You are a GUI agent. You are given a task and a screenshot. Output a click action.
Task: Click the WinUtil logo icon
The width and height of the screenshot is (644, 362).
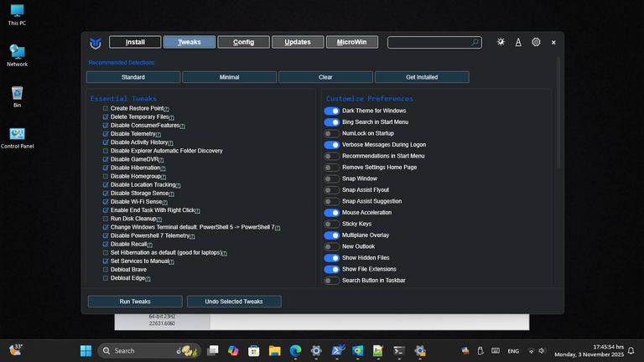96,43
